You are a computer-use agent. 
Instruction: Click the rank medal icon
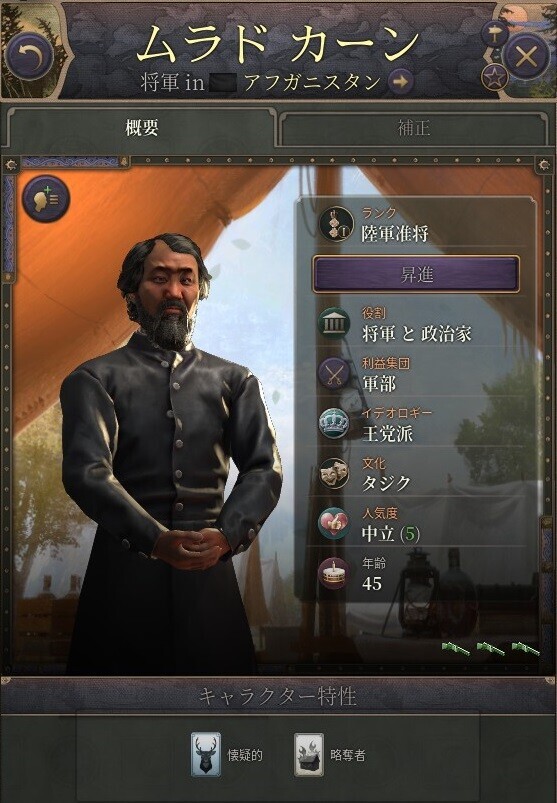pos(335,224)
